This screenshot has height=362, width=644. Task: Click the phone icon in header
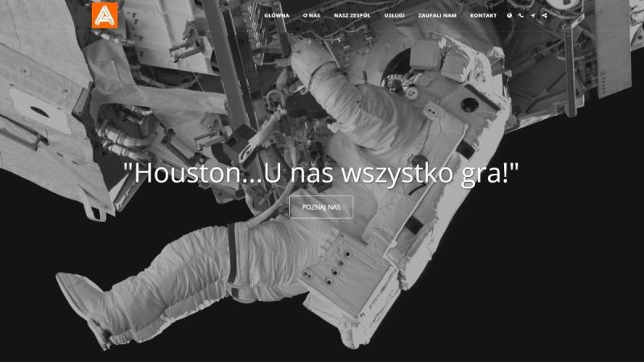pyautogui.click(x=521, y=15)
